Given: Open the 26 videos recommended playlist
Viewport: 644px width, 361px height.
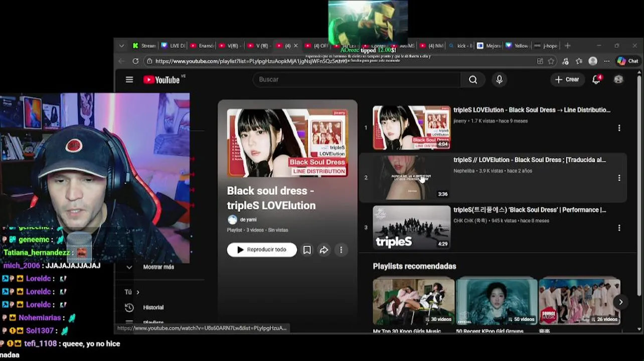Looking at the screenshot, I should (x=579, y=302).
